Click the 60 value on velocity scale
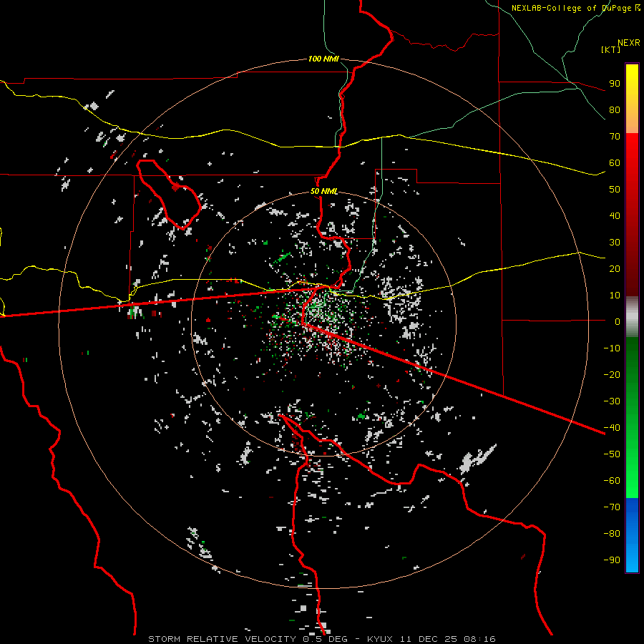This screenshot has width=644, height=644. coord(615,163)
